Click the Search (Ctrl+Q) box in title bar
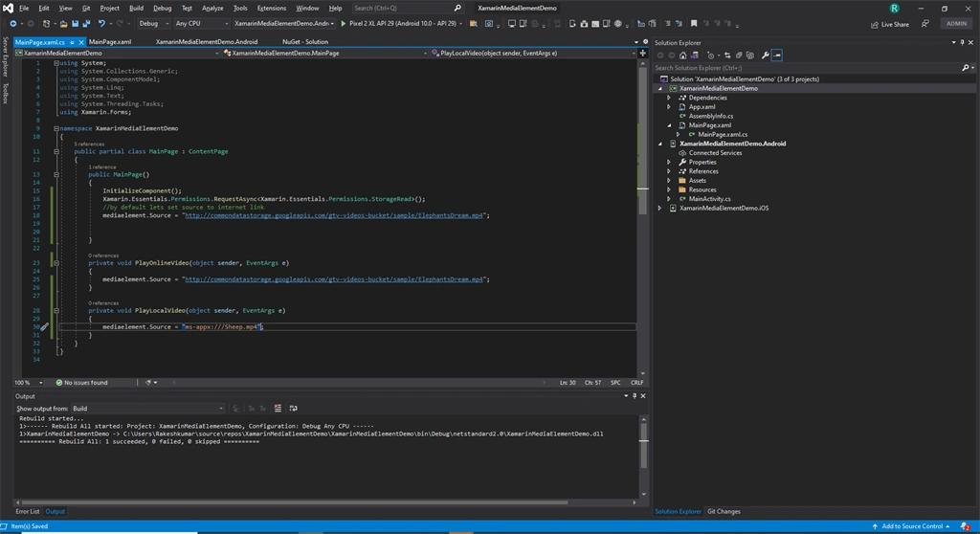Image resolution: width=980 pixels, height=534 pixels. 407,8
